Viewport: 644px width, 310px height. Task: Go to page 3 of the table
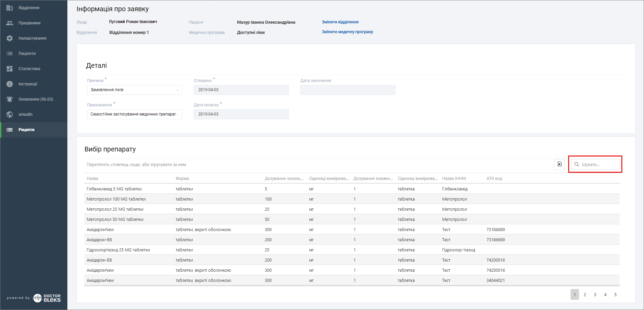(595, 294)
